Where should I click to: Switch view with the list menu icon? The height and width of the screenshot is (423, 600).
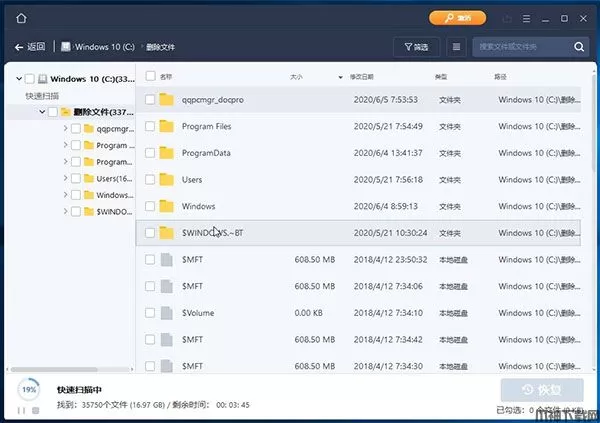pos(457,47)
